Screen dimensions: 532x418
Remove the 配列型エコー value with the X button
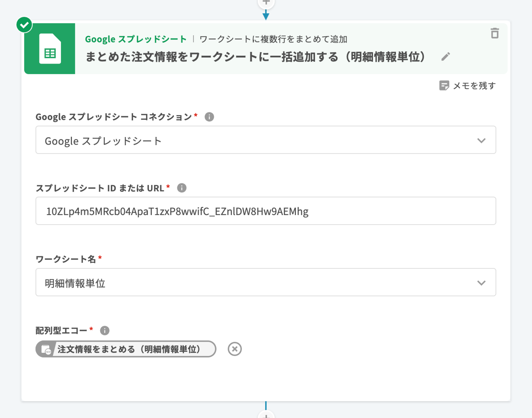pos(235,349)
